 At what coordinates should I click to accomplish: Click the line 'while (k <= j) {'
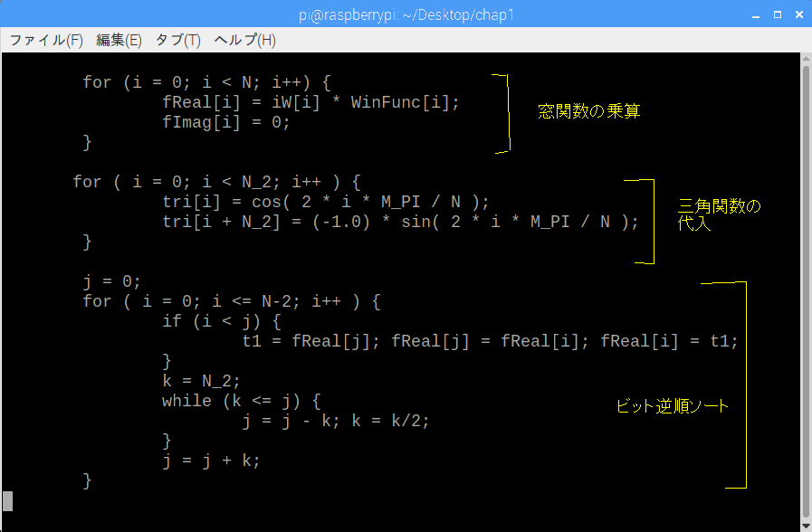(242, 401)
